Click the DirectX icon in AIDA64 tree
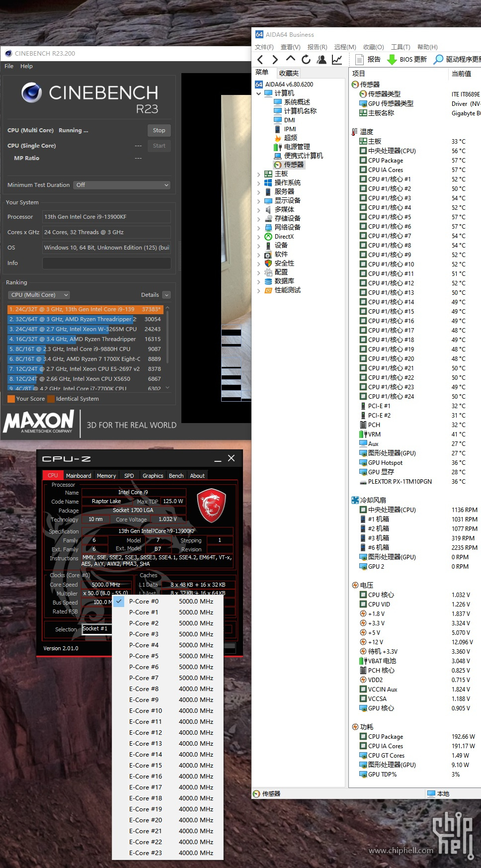Image resolution: width=481 pixels, height=868 pixels. pyautogui.click(x=268, y=237)
